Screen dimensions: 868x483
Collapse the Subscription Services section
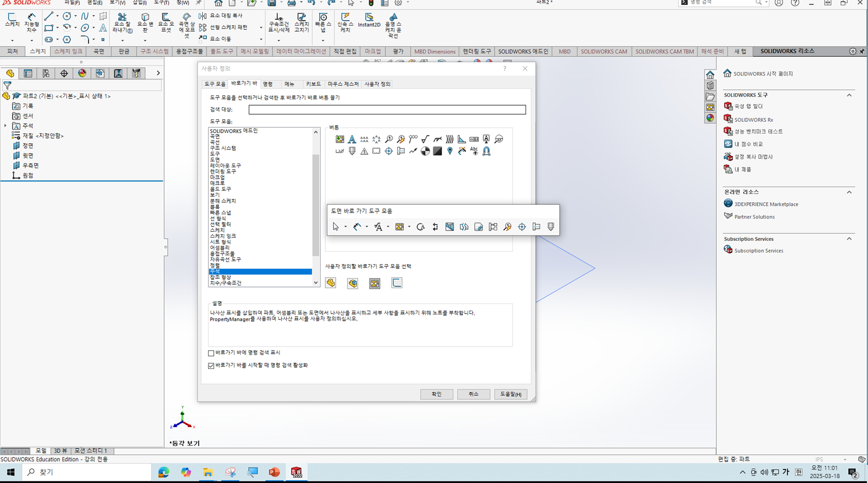coord(849,239)
